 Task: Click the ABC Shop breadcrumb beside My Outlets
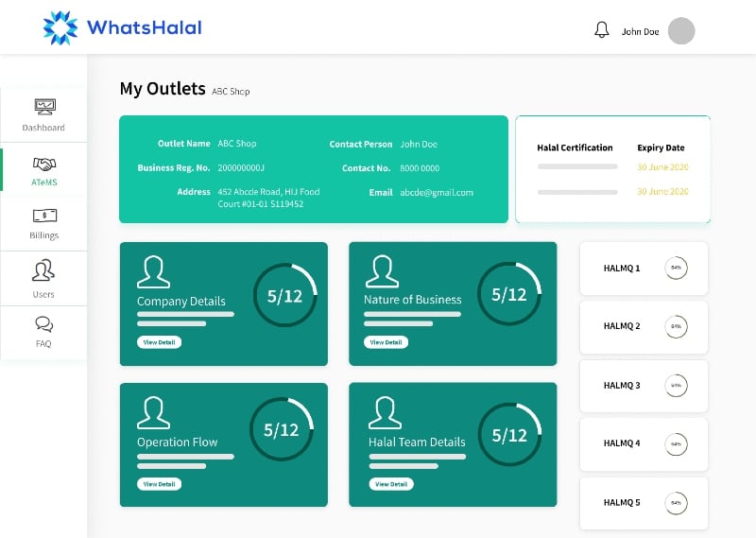(231, 91)
